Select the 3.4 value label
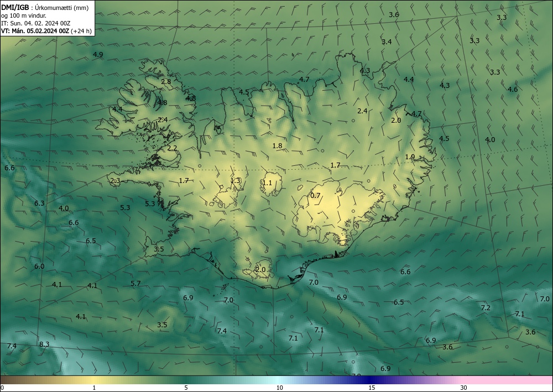The width and height of the screenshot is (553, 392). click(x=387, y=41)
